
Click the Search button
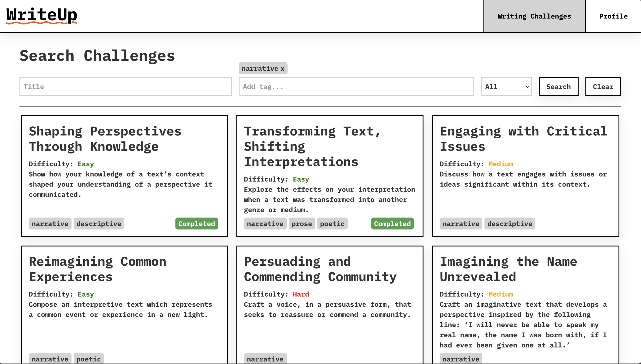[558, 87]
